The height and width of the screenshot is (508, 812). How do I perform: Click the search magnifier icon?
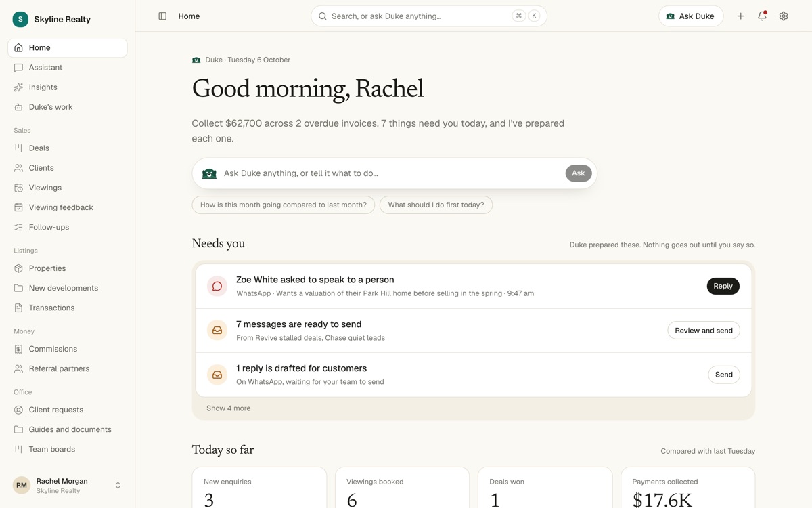point(323,16)
